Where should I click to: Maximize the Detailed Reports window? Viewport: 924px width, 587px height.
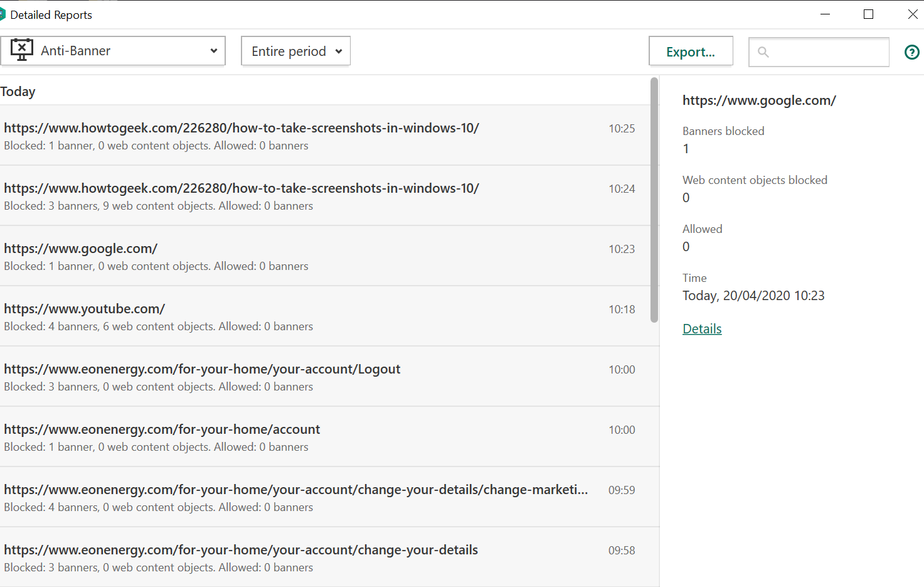868,14
